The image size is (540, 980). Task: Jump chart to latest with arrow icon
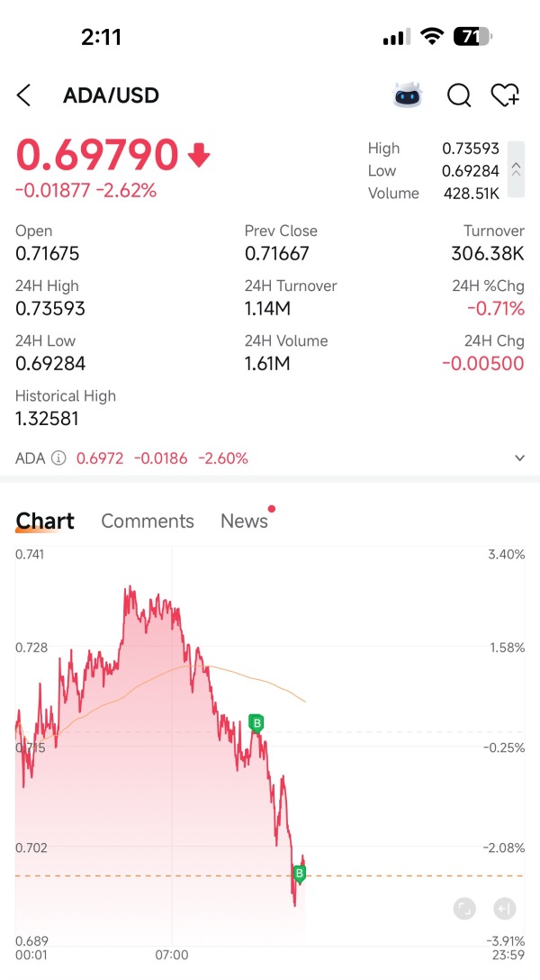pyautogui.click(x=505, y=909)
